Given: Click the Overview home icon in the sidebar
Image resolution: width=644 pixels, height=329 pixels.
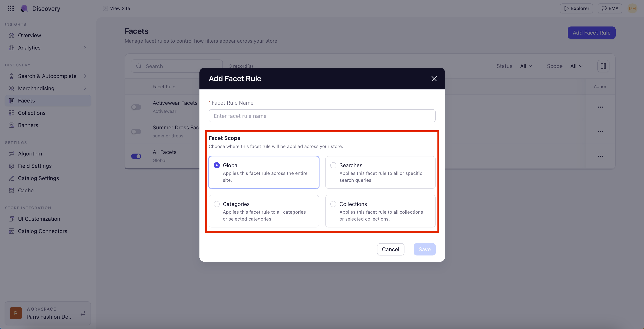Looking at the screenshot, I should pos(12,35).
